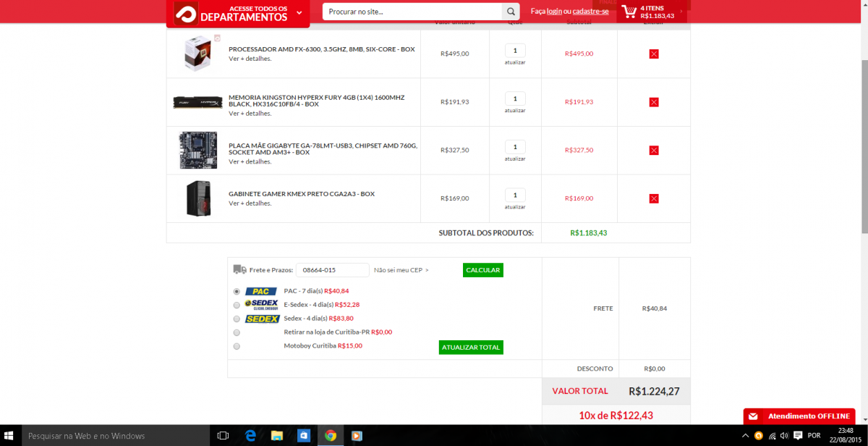
Task: Open the Gigabyte motherboard thumbnail
Action: (197, 150)
